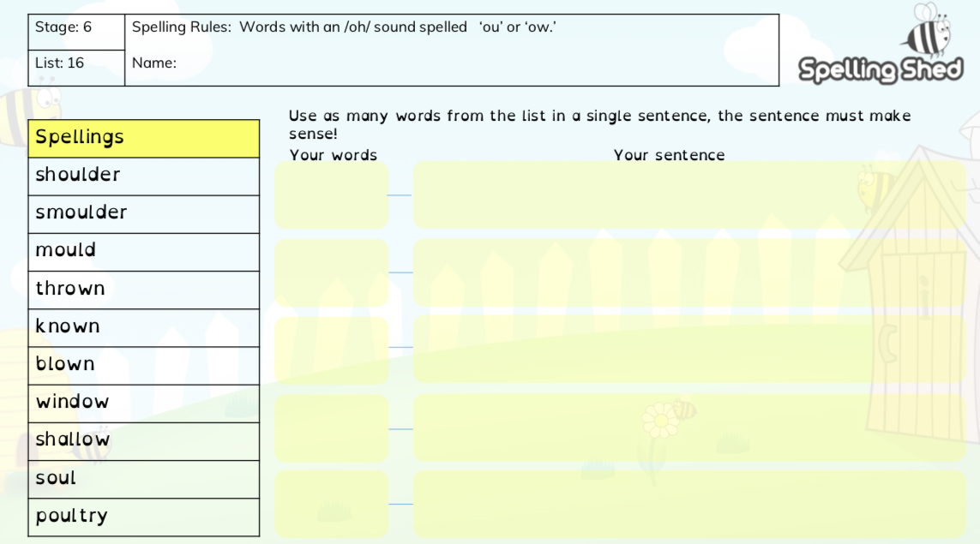Image resolution: width=980 pixels, height=544 pixels.
Task: Click the word 'poultry' in the list
Action: click(x=72, y=517)
